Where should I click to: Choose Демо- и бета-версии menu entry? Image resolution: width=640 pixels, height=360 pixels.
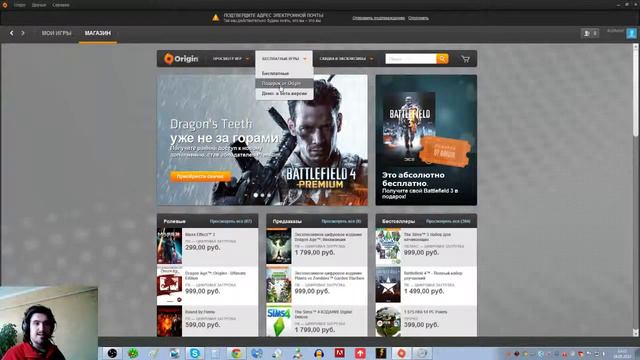284,93
